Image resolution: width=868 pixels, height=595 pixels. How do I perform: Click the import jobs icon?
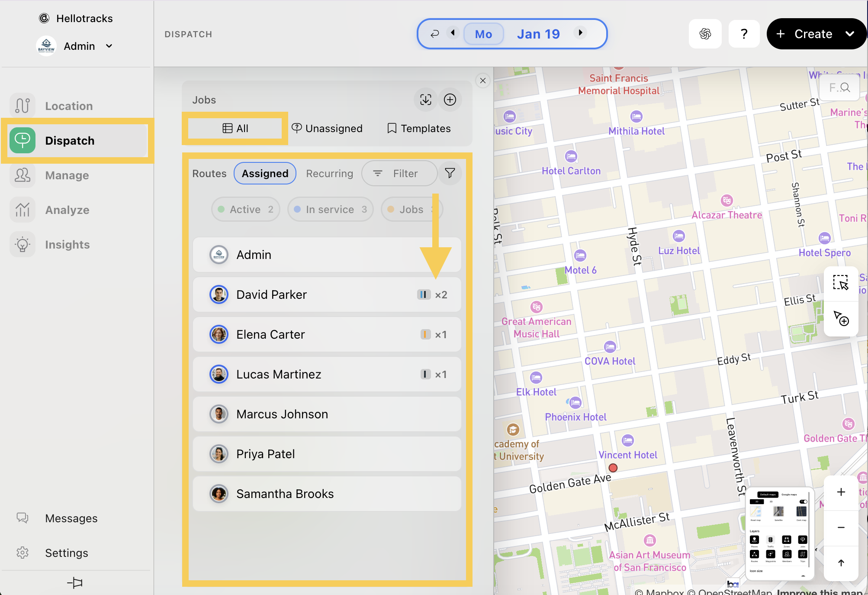(425, 100)
